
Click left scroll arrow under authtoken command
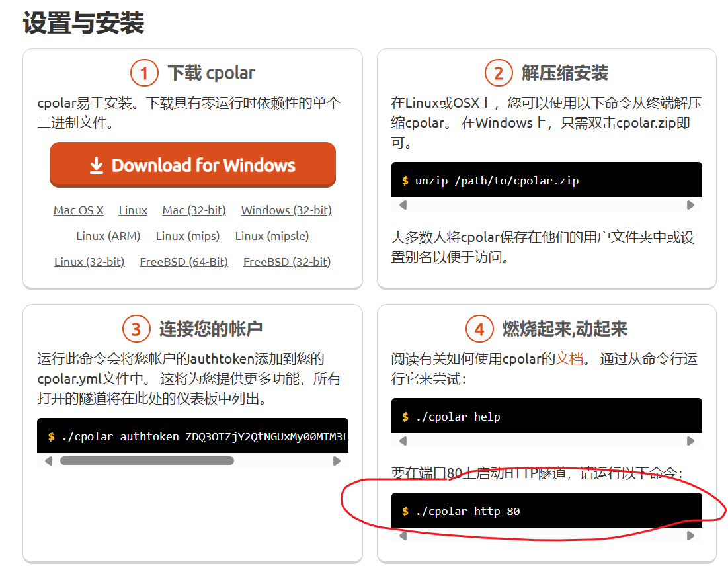click(x=48, y=461)
